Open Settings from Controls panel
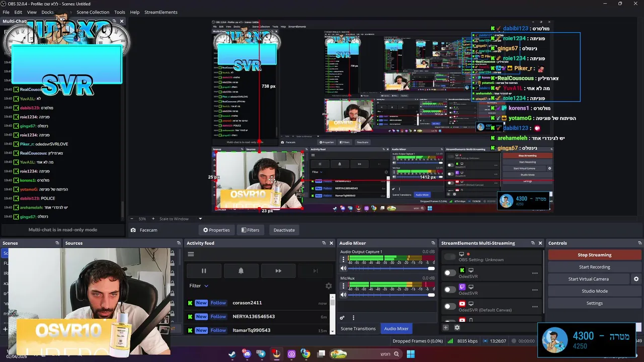Viewport: 644px width, 362px height. pos(594,303)
